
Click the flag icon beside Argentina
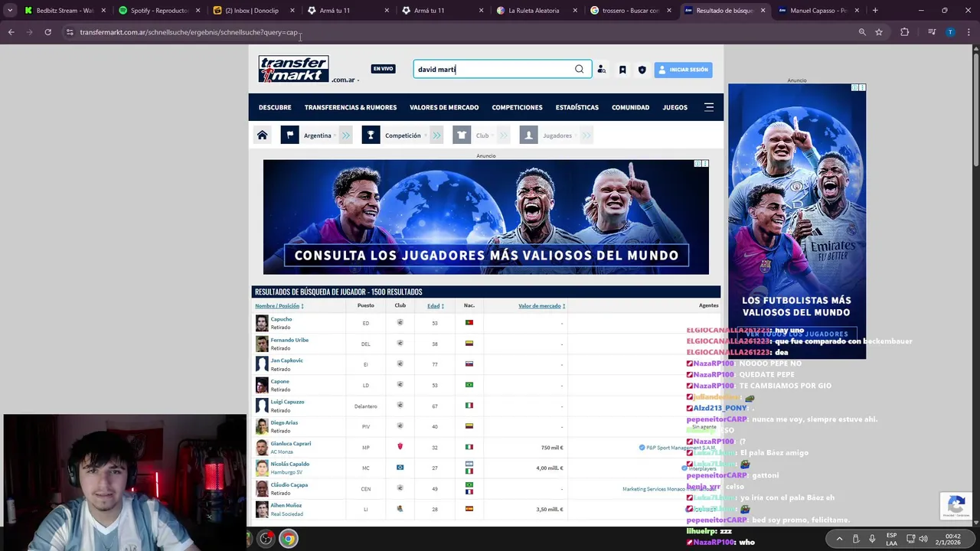289,135
